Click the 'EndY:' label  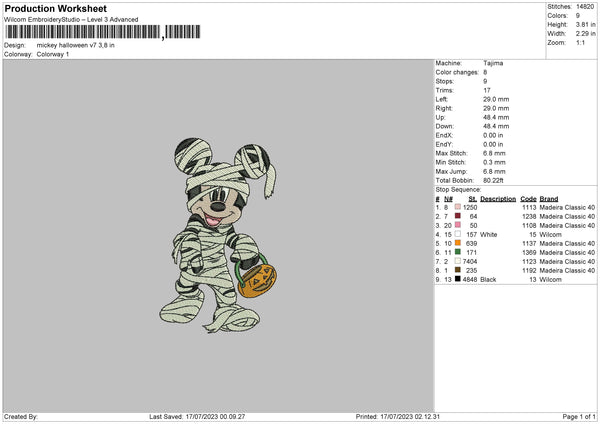point(444,144)
